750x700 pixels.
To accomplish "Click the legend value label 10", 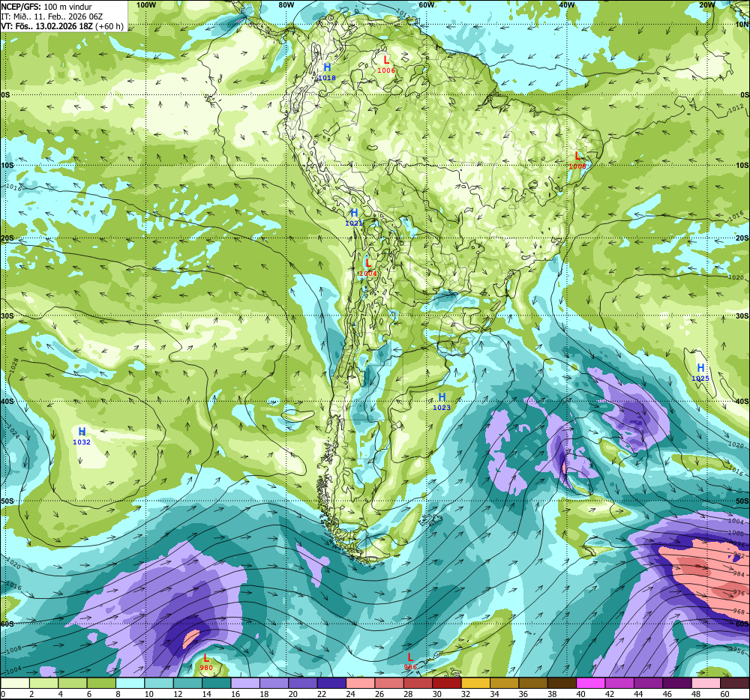I will point(148,694).
